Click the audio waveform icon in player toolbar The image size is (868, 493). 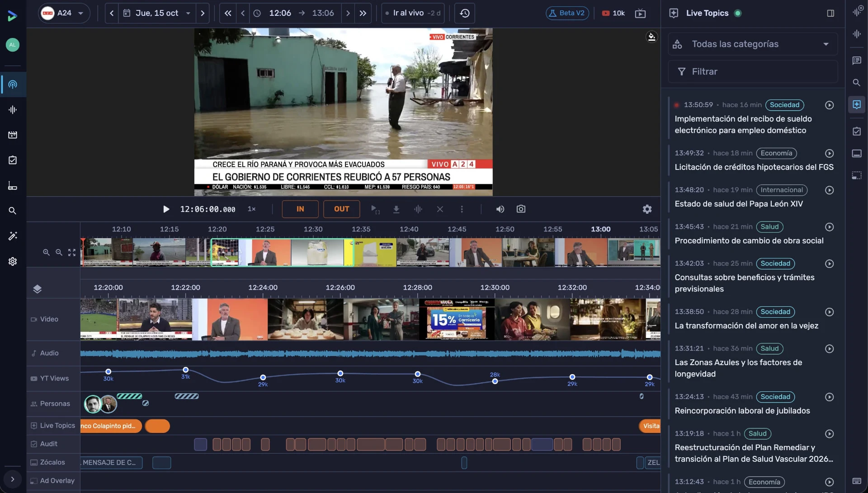coord(418,209)
